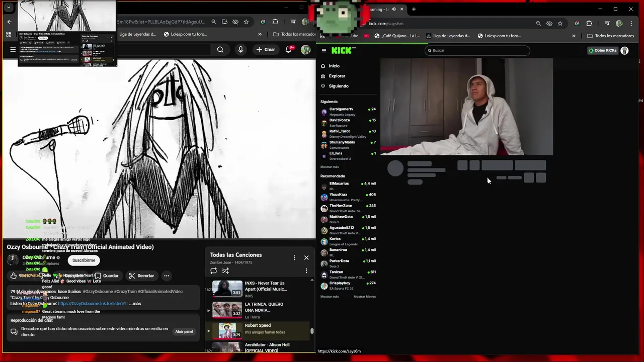Viewport: 644px width, 362px height.
Task: Toggle playlist shuffle icon
Action: tap(225, 270)
